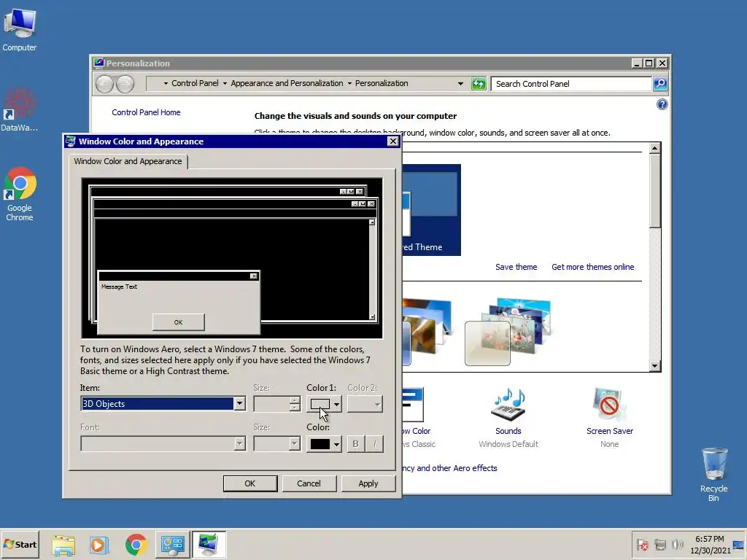Click the Back arrow in the Personalization window
Screen dimensions: 747x560
click(104, 84)
